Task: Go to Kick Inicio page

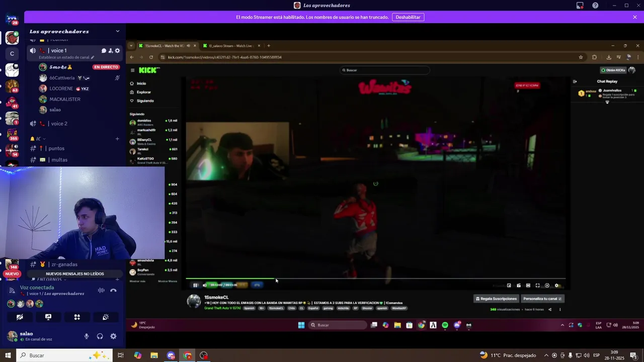Action: pyautogui.click(x=141, y=83)
